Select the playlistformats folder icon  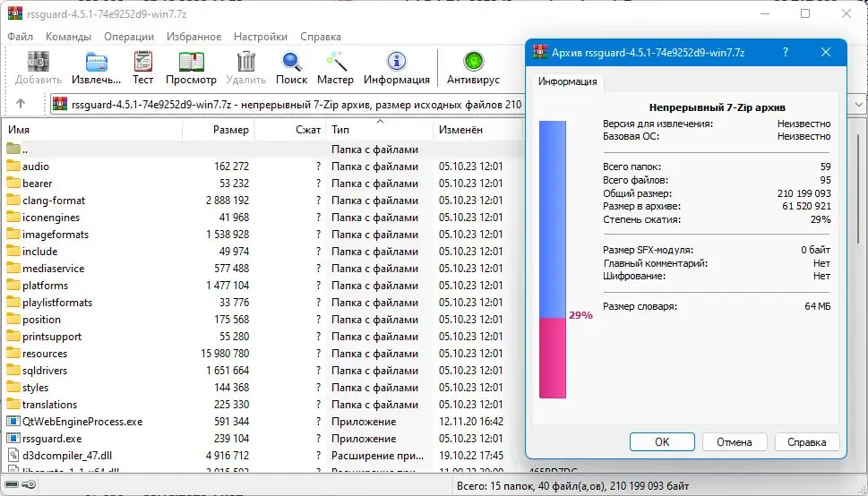[13, 303]
